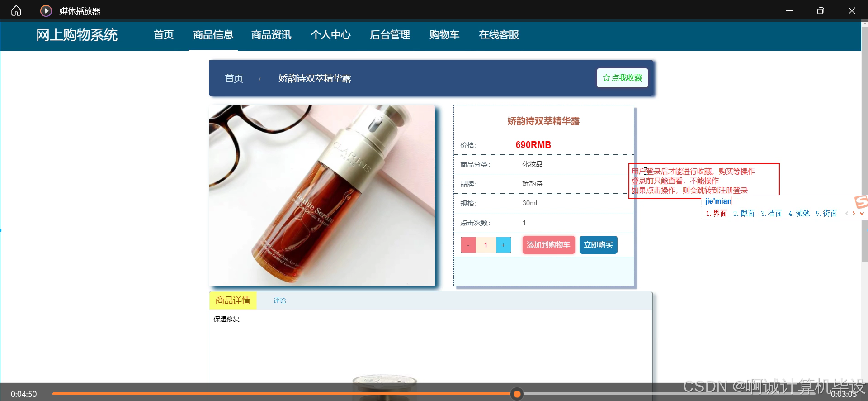
Task: Click the quantity input field showing 1
Action: tap(486, 245)
